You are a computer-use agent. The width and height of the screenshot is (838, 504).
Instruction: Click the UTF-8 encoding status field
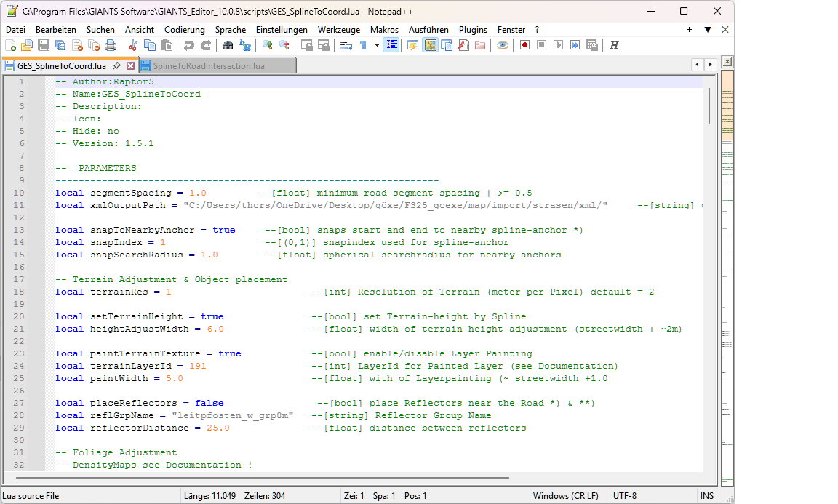click(x=624, y=496)
